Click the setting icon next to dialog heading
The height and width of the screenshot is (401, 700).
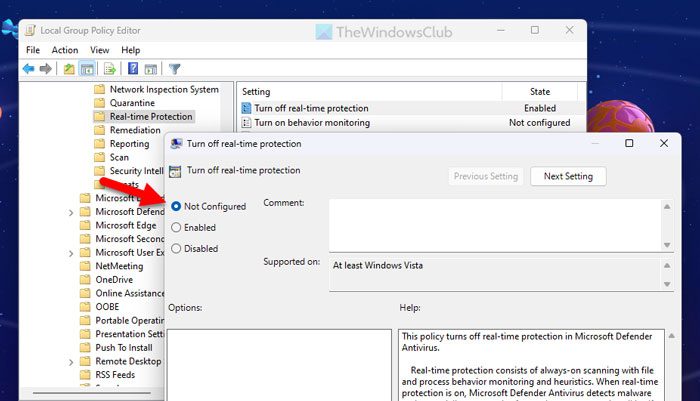(175, 171)
